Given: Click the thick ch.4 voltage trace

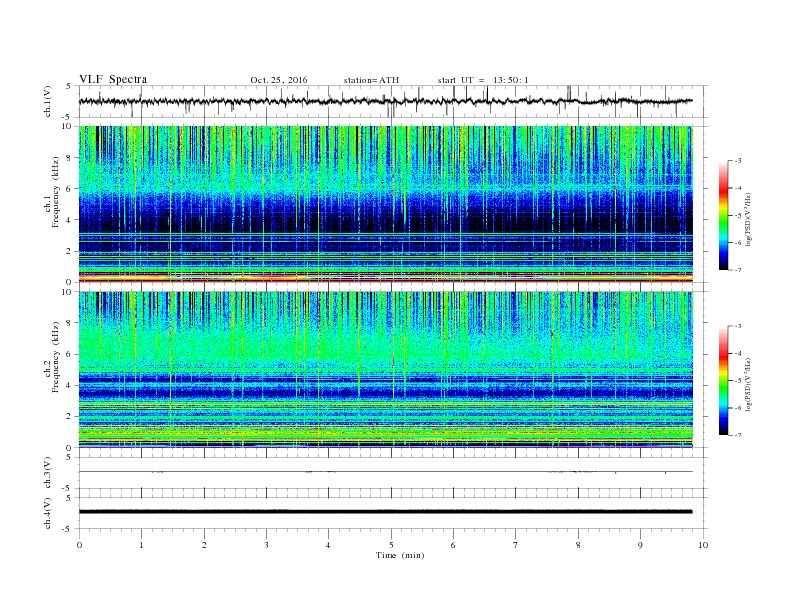Looking at the screenshot, I should coord(385,512).
